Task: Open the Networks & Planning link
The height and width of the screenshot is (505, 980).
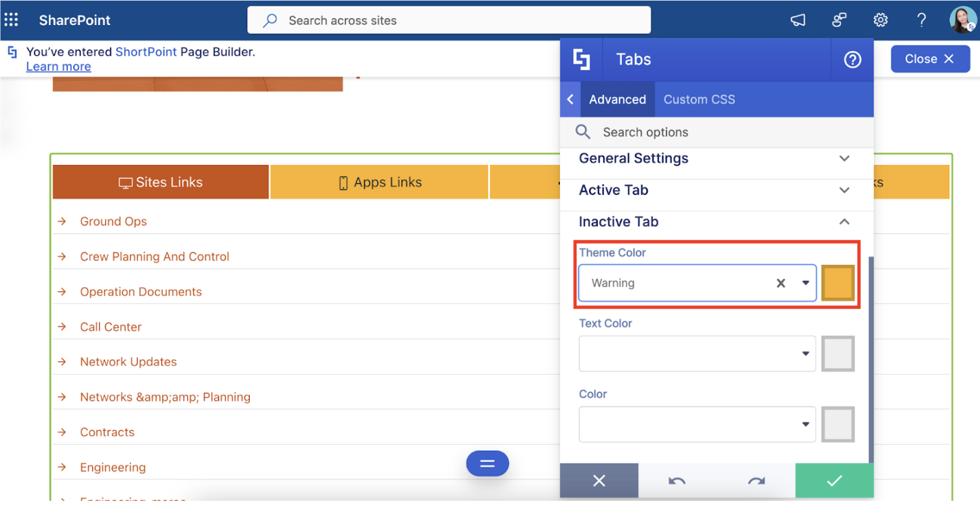Action: 165,397
